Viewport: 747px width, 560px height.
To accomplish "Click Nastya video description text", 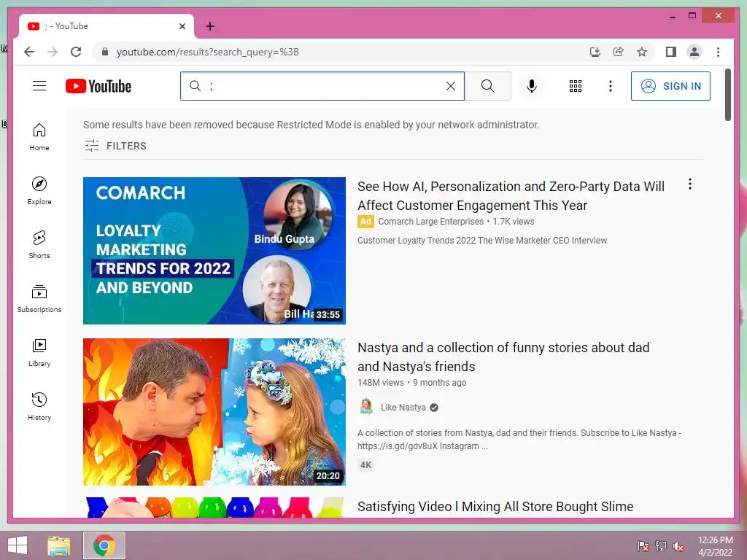I will coord(519,440).
